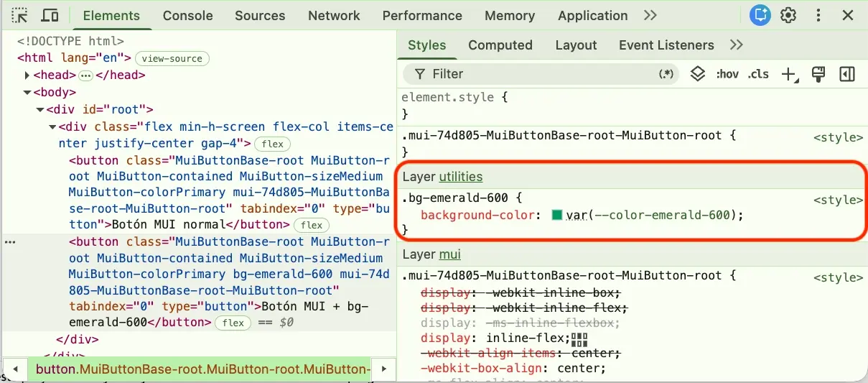
Task: Open the Performance tab
Action: click(422, 15)
